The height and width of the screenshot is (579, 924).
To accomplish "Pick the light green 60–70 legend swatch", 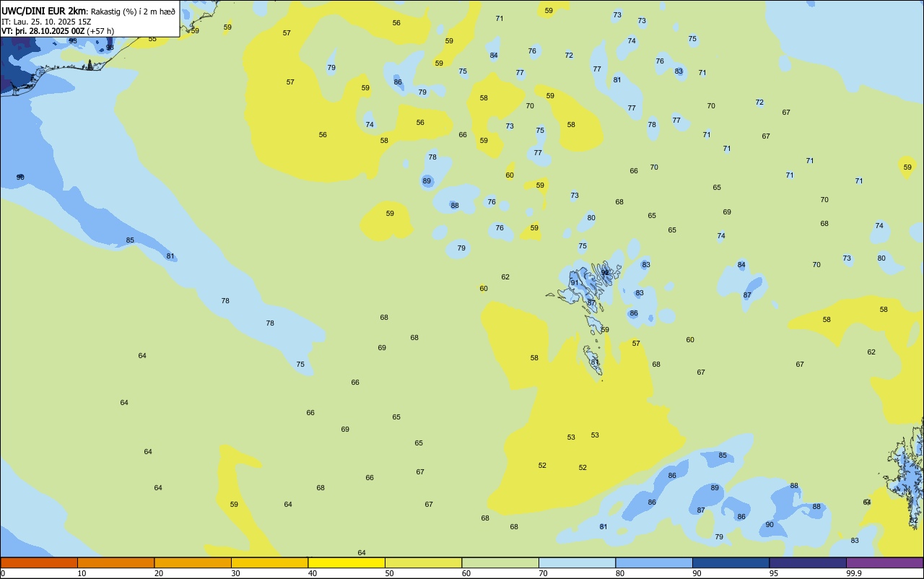I will (x=500, y=562).
